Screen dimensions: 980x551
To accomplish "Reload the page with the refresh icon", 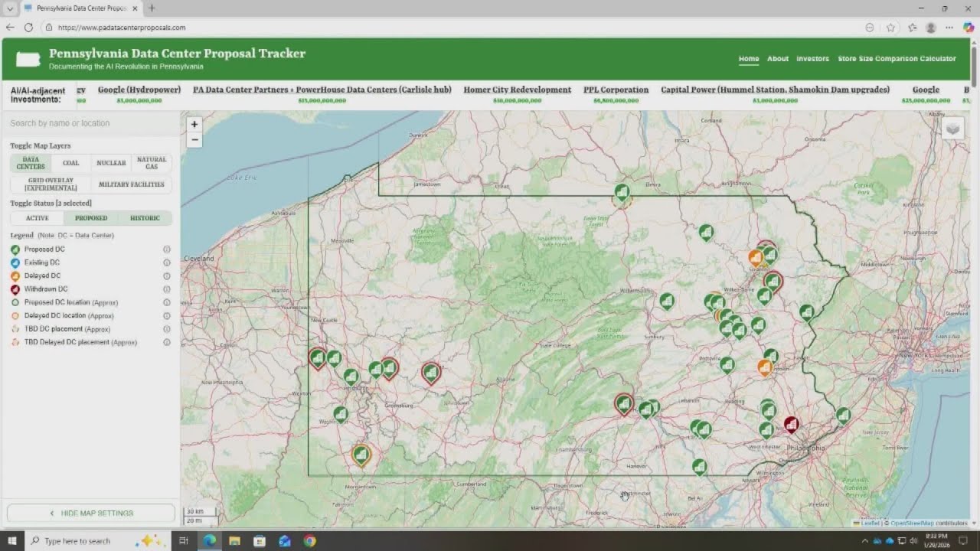I will [28, 27].
